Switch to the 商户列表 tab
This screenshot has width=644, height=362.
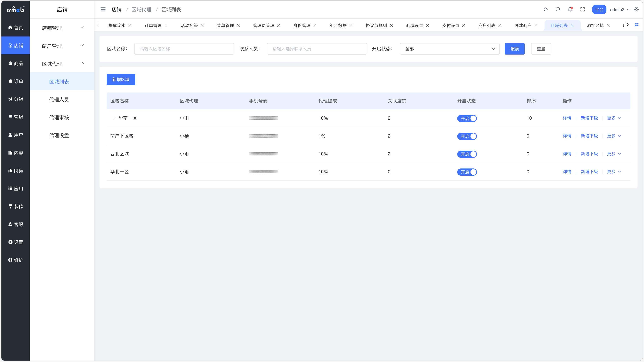coord(487,26)
